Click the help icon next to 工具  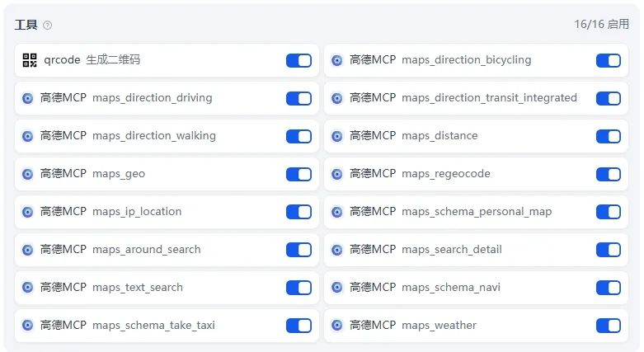(48, 25)
